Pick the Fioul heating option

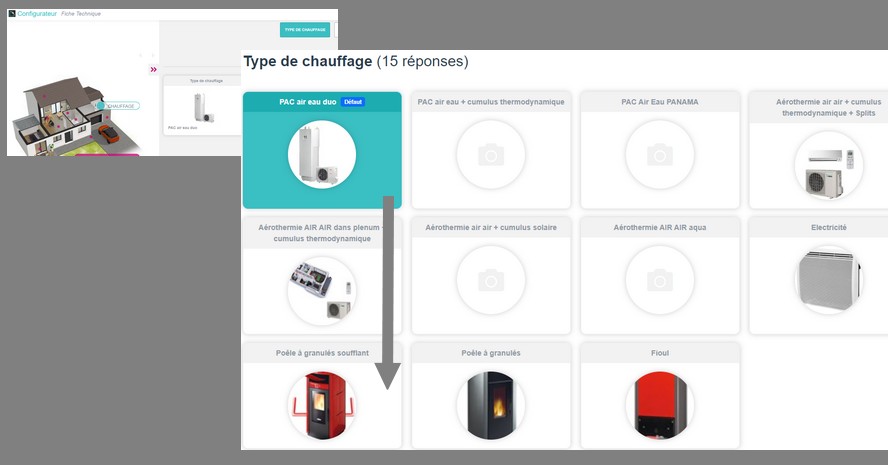point(659,402)
